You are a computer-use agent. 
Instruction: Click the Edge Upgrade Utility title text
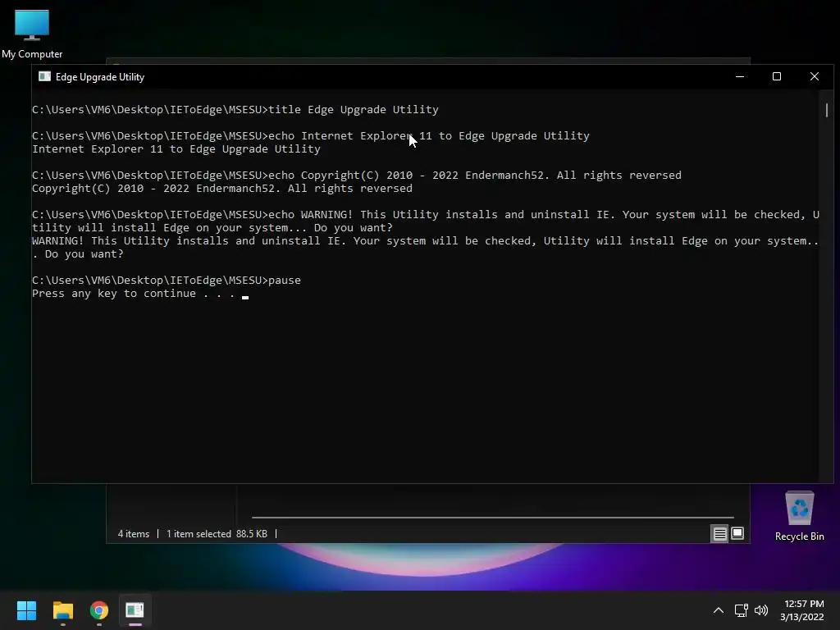(x=100, y=77)
